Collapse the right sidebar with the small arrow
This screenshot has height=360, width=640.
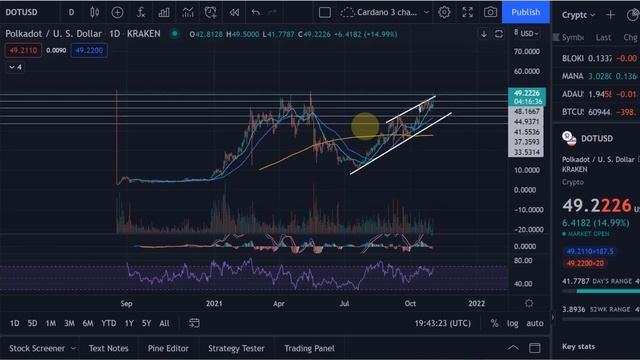click(553, 317)
